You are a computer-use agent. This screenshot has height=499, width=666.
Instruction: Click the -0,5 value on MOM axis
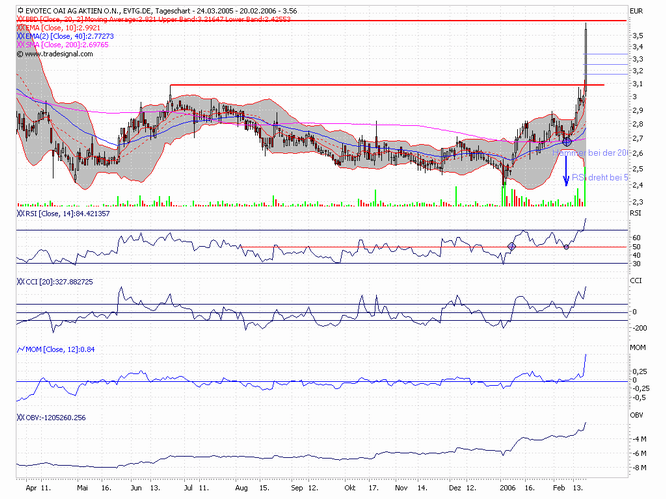click(x=639, y=398)
